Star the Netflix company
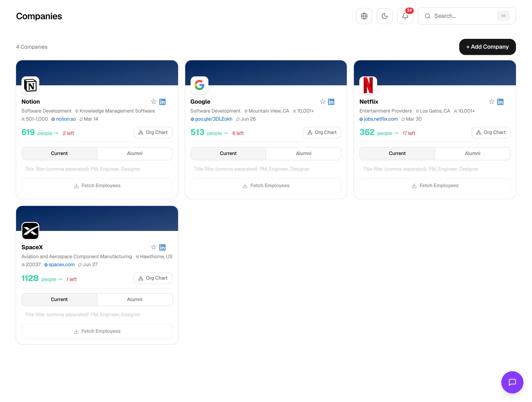This screenshot has width=532, height=402. click(x=492, y=102)
